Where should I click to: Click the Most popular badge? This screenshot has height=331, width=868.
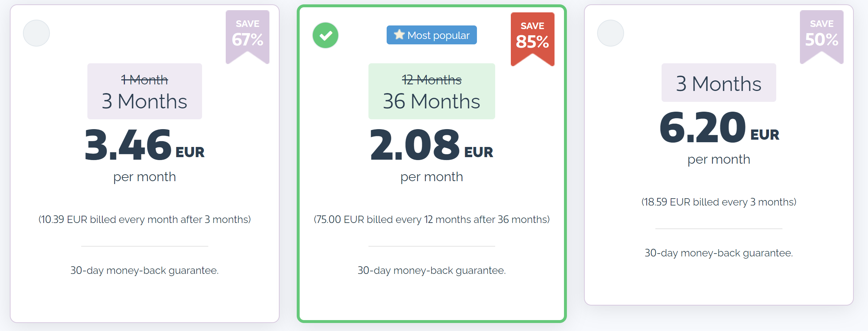point(432,35)
